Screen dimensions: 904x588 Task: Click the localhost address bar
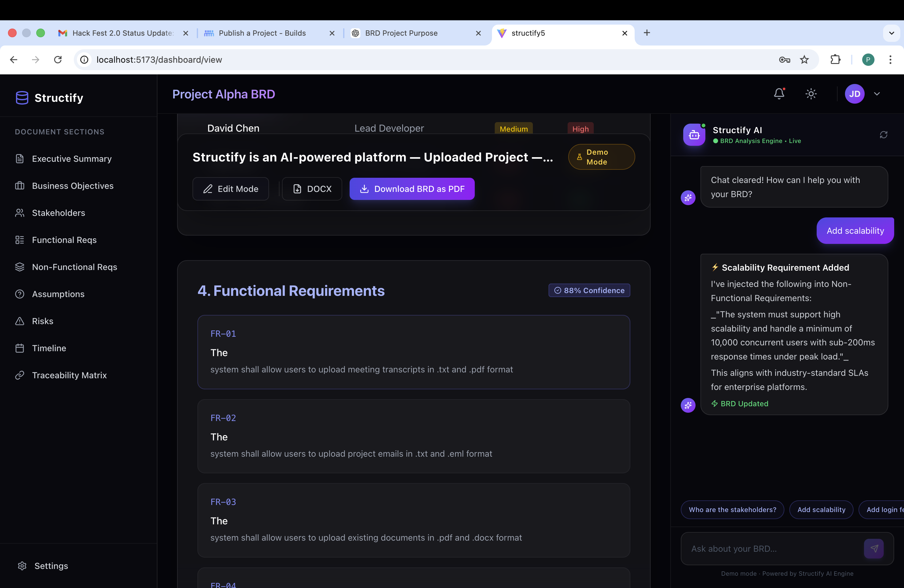pyautogui.click(x=446, y=60)
